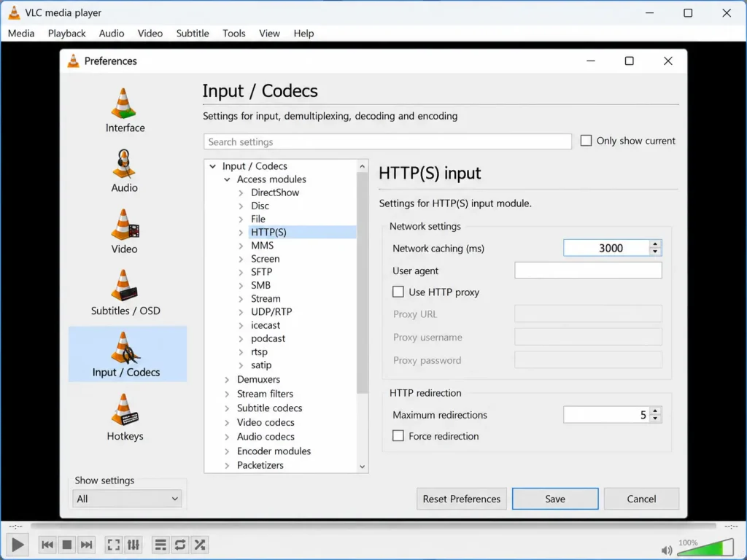Toggle the loop mode icon
Image resolution: width=747 pixels, height=560 pixels.
click(x=180, y=545)
